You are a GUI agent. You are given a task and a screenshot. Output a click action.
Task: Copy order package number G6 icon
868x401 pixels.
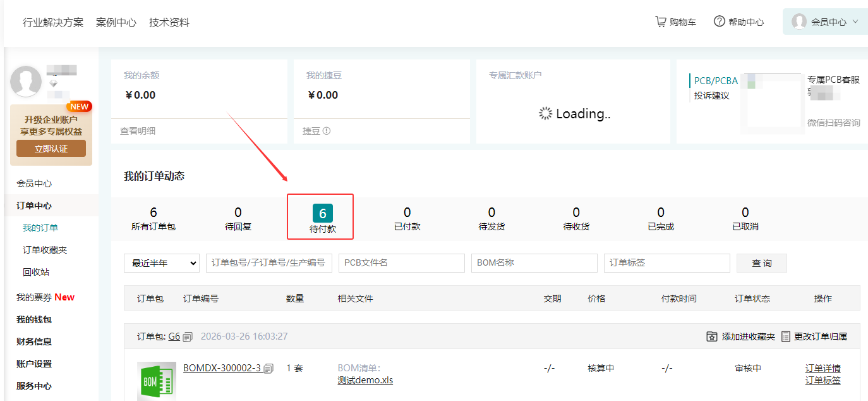pyautogui.click(x=188, y=337)
